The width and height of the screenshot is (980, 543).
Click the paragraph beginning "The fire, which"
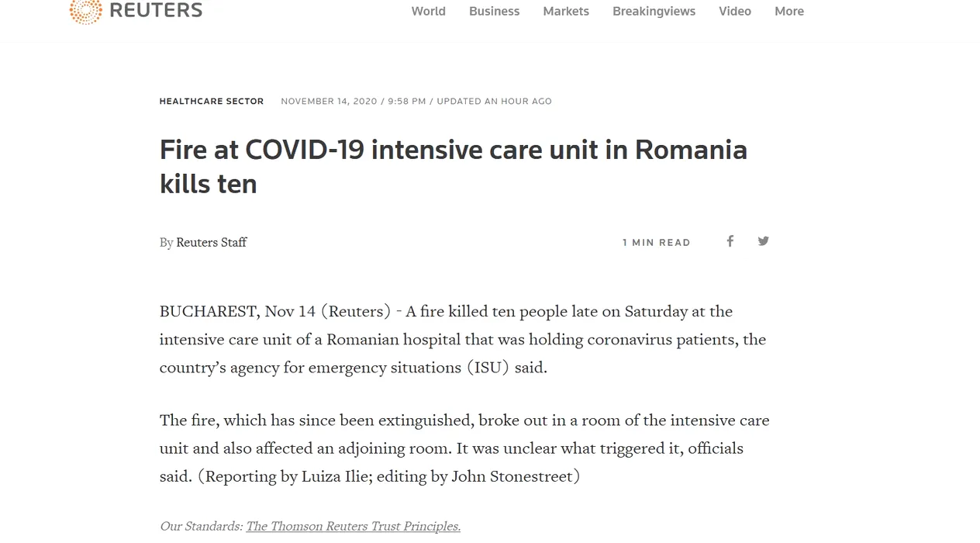464,448
